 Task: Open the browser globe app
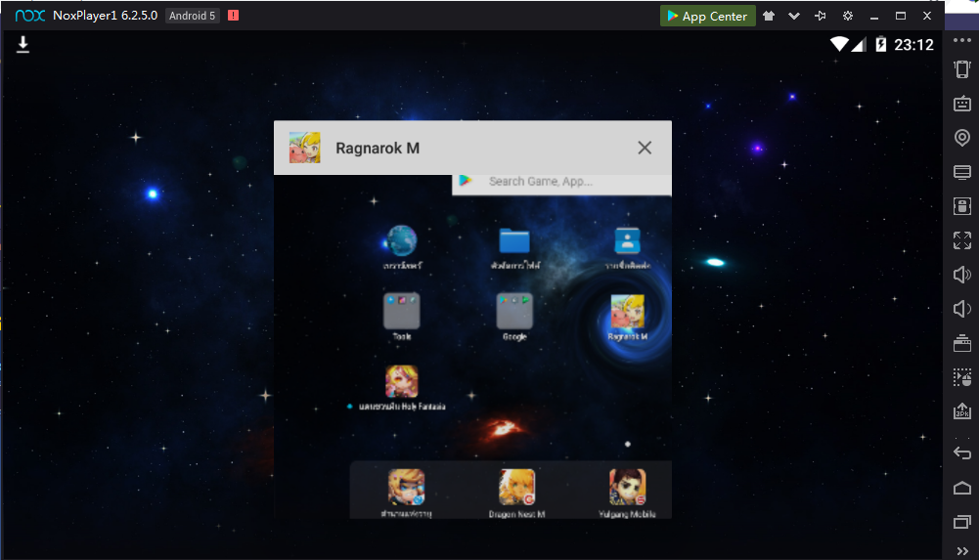[402, 240]
